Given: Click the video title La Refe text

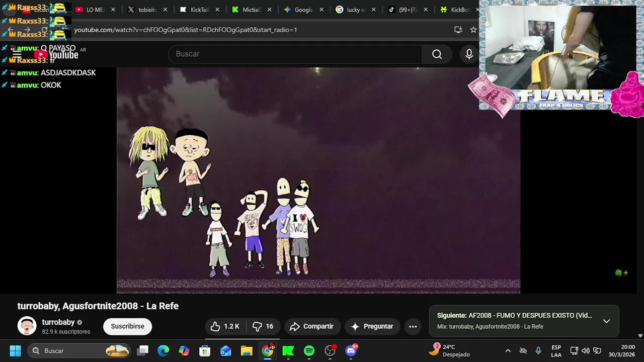Looking at the screenshot, I should point(98,306).
